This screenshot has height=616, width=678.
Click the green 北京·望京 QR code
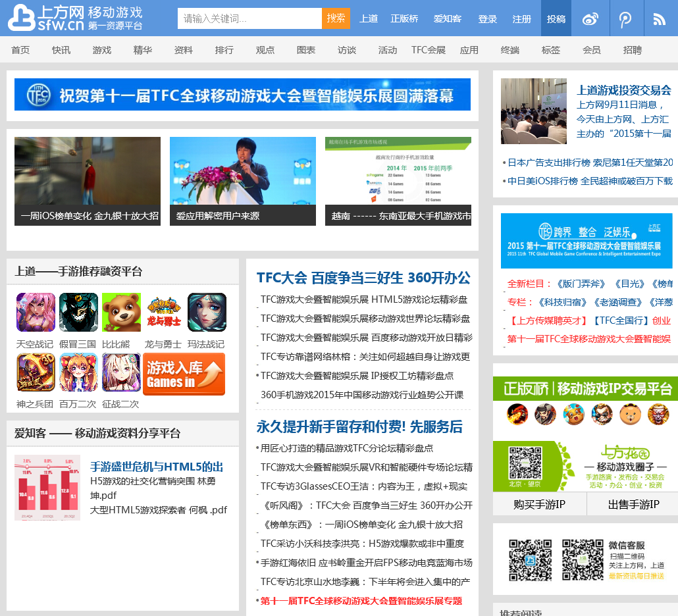[525, 463]
